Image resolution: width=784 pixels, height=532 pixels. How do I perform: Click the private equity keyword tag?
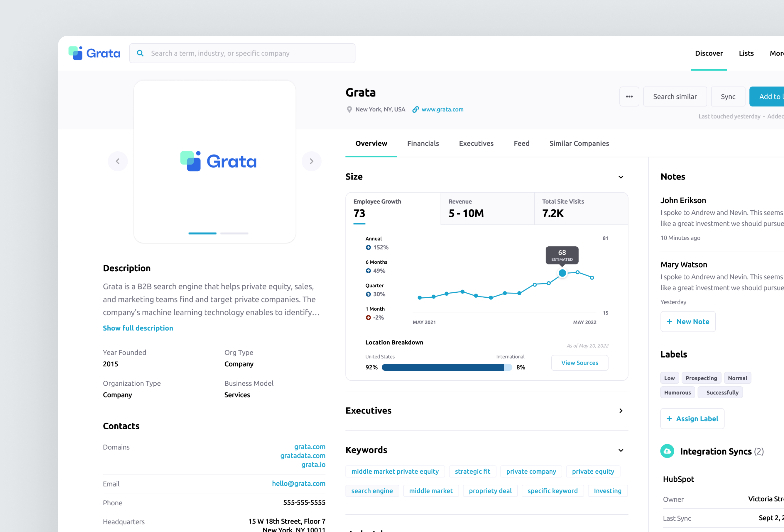coord(593,472)
